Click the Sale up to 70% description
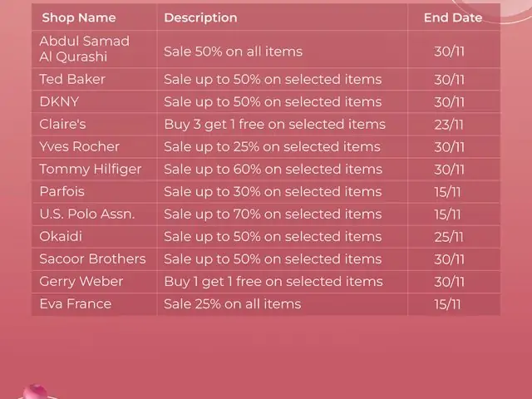 click(x=273, y=214)
